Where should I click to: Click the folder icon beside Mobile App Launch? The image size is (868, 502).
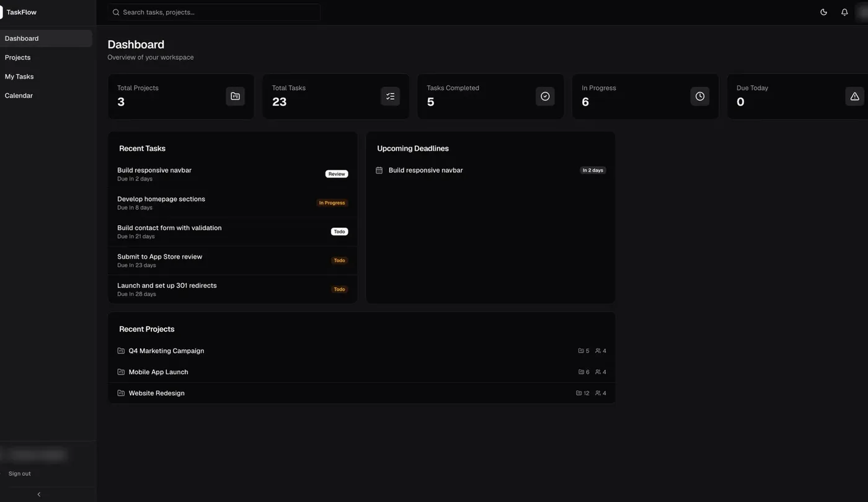121,372
